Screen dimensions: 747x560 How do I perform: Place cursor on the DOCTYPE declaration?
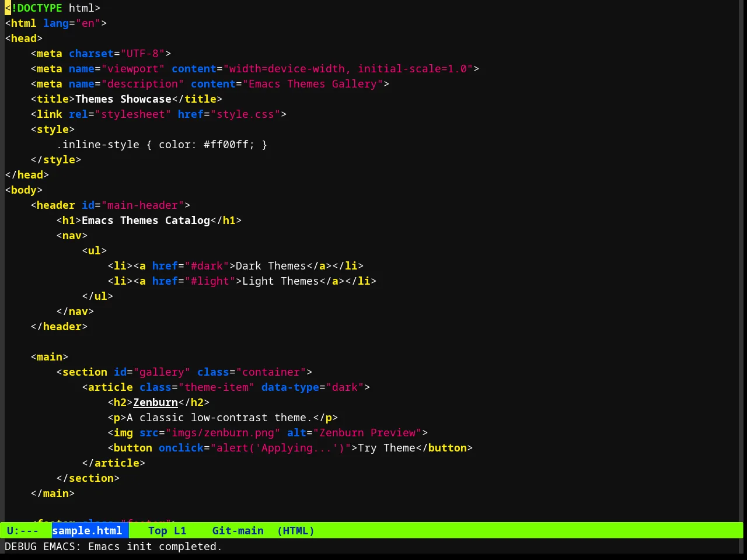pyautogui.click(x=53, y=8)
